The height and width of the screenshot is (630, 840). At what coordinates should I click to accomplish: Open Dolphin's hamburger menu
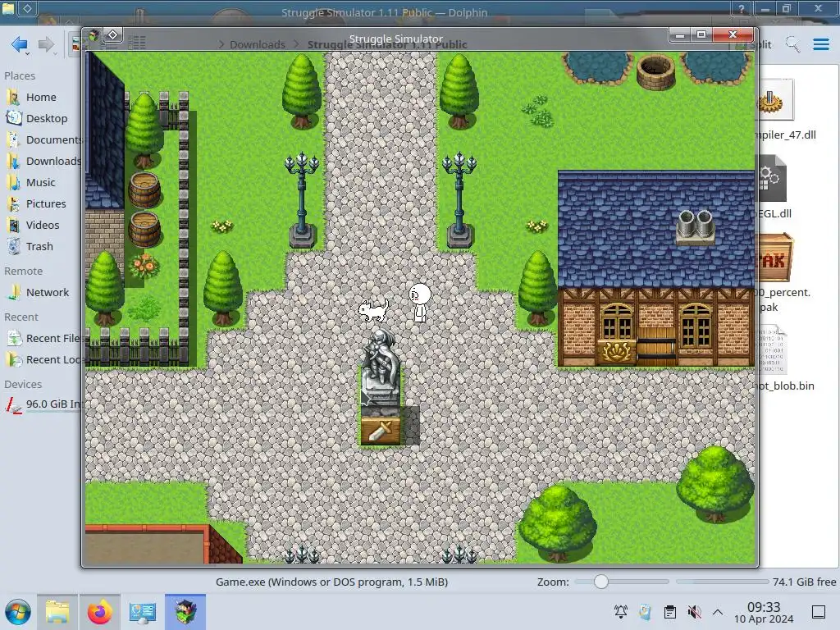[x=821, y=44]
